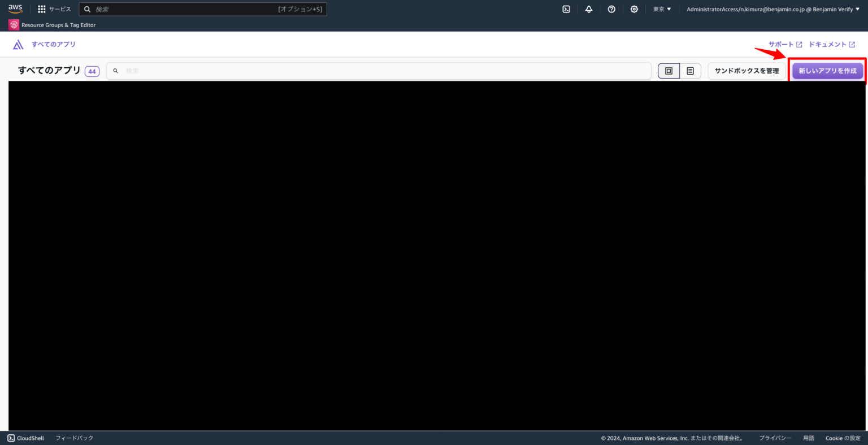Image resolution: width=868 pixels, height=445 pixels.
Task: Select the すべてのアプリ breadcrumb item
Action: click(x=54, y=44)
